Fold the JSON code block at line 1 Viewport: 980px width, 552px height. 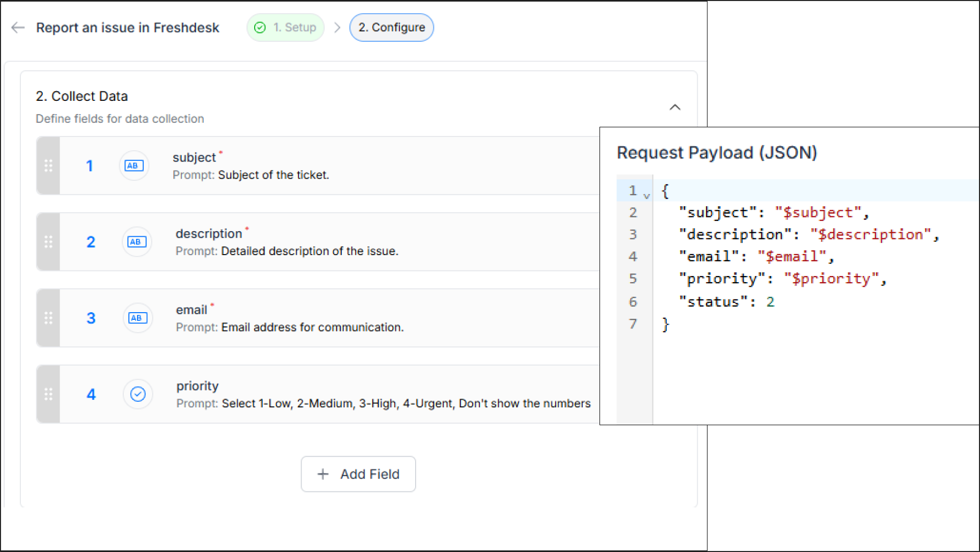point(646,196)
